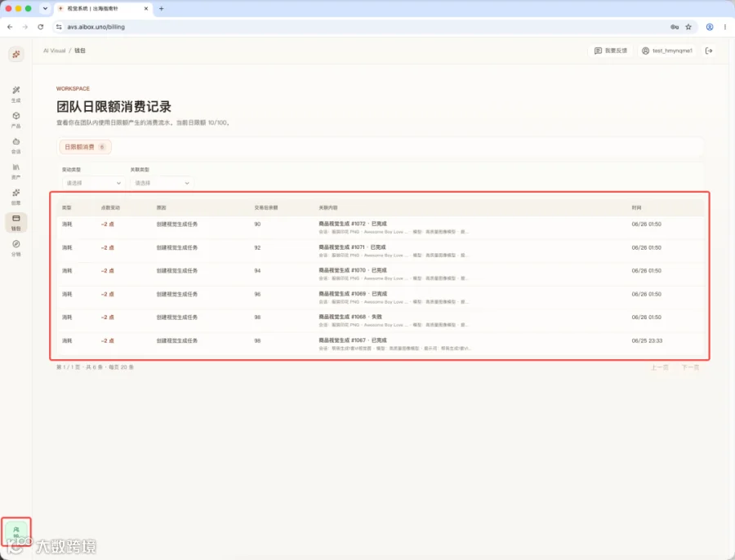The width and height of the screenshot is (735, 560).
Task: Click the app logo at sidebar top
Action: coord(16,55)
